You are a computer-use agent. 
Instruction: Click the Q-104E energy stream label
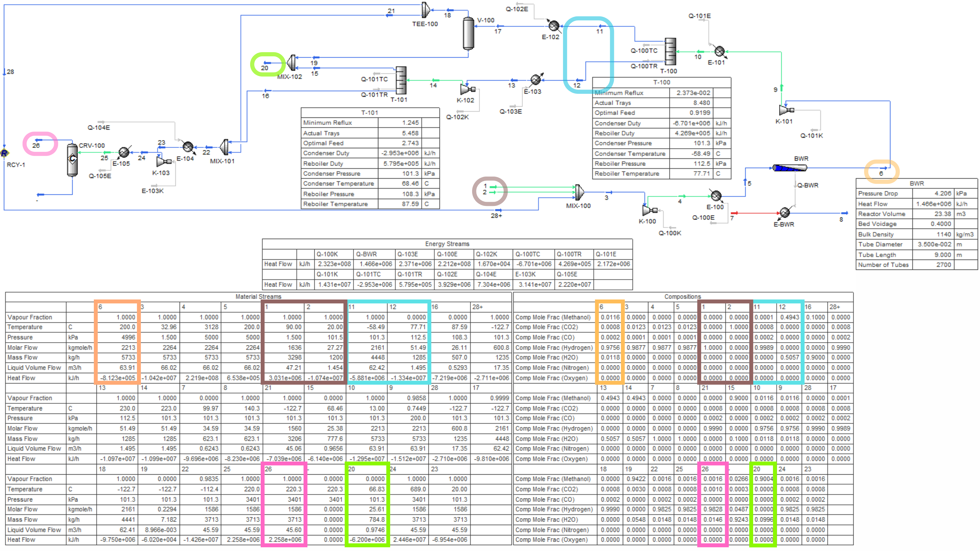98,128
